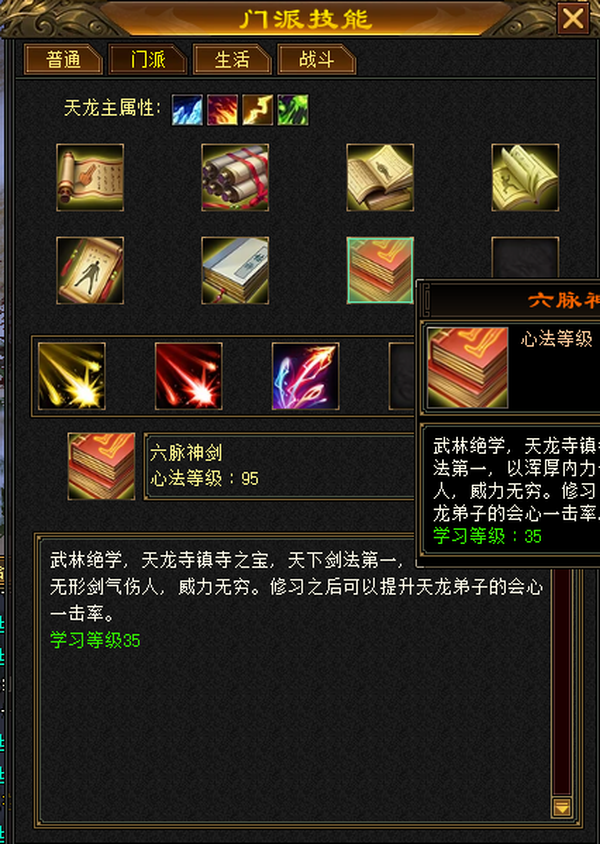Image resolution: width=600 pixels, height=844 pixels.
Task: Select the highlighted red 六脉神剑 book icon
Action: (x=380, y=271)
